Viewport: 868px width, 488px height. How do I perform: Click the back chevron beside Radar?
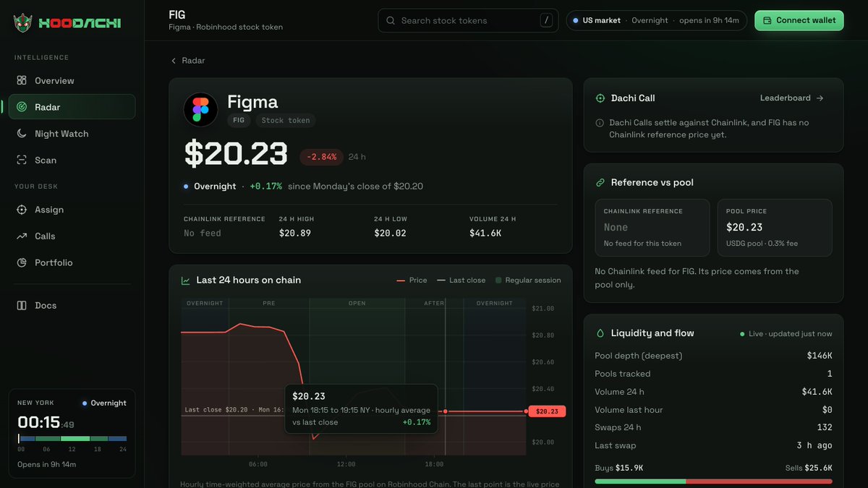(x=174, y=61)
